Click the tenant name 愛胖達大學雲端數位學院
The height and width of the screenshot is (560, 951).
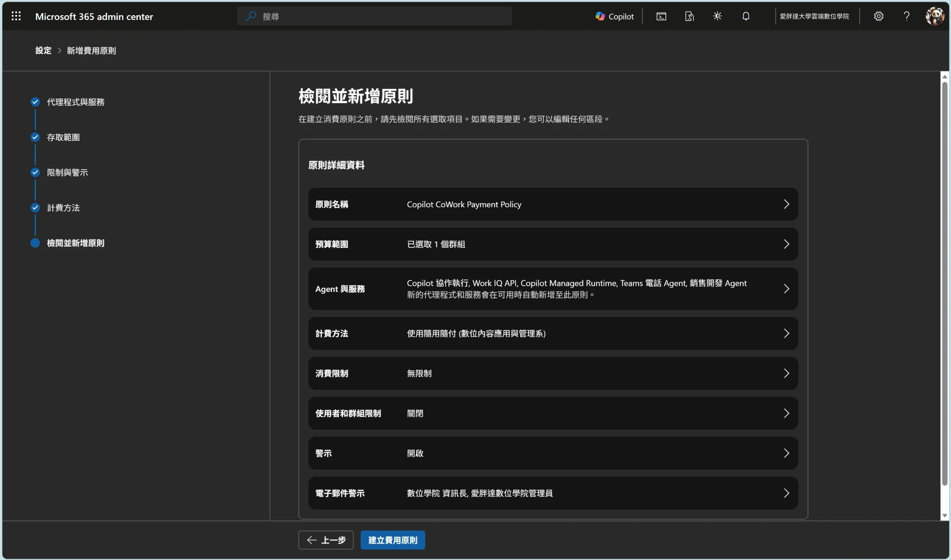(x=814, y=16)
